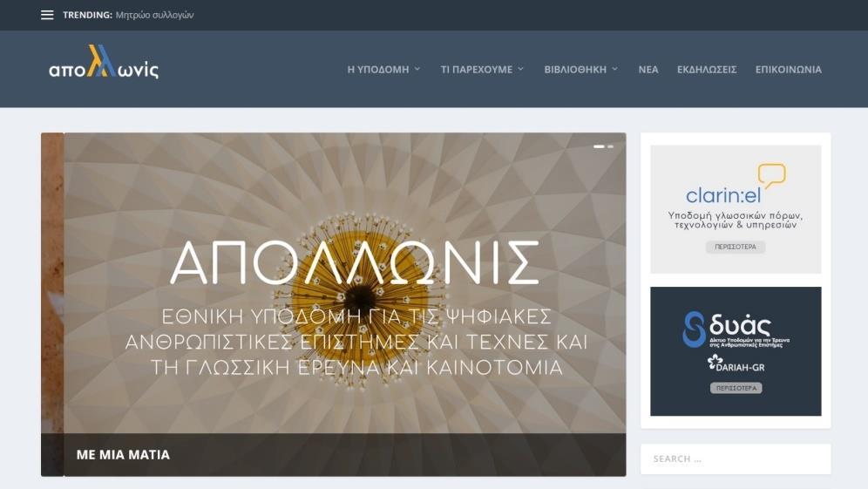Click the clarin:el logo banner
Screen dimensions: 868x489
(736, 209)
